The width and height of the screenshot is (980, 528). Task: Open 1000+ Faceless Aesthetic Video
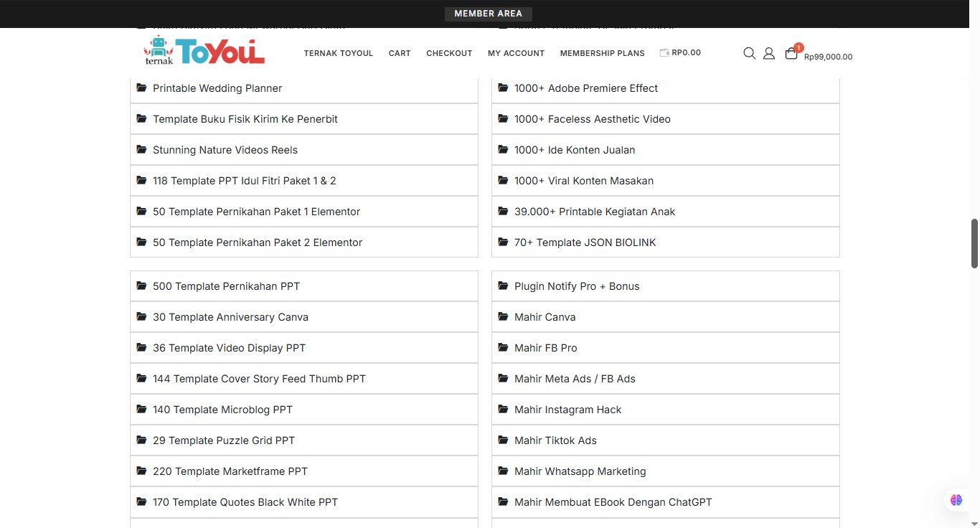tap(666, 119)
